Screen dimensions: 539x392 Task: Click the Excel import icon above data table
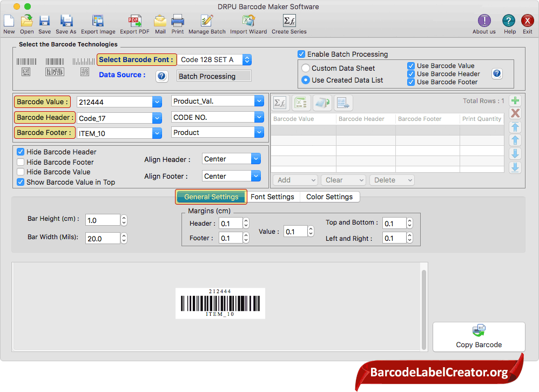[x=301, y=103]
